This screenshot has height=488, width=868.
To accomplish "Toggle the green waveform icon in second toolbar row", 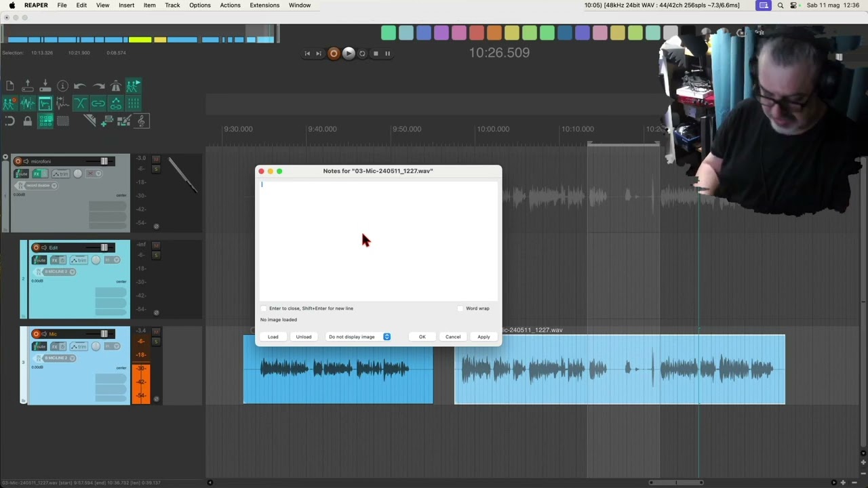I will [x=27, y=103].
